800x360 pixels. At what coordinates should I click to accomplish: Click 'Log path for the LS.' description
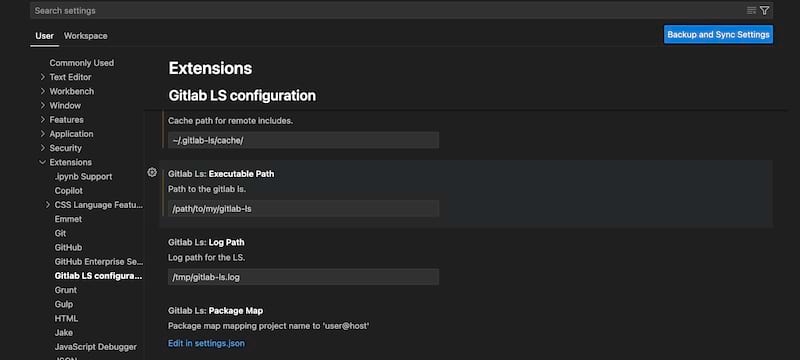tap(207, 258)
